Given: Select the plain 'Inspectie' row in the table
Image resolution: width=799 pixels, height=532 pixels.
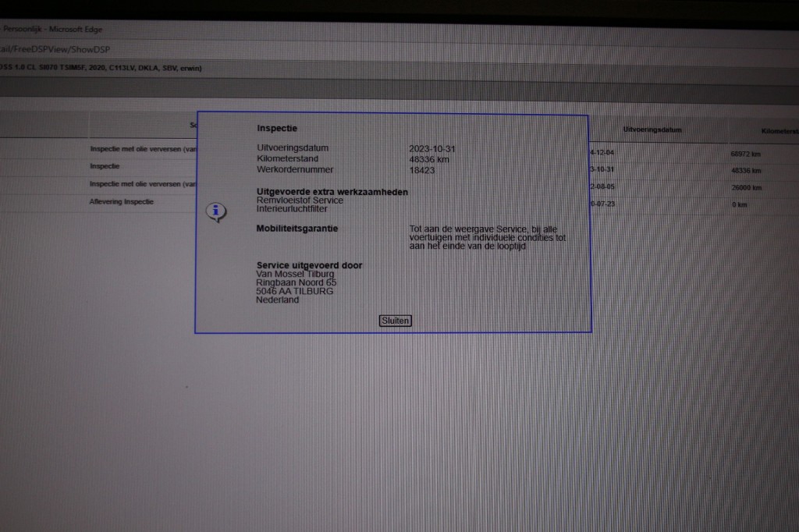Looking at the screenshot, I should [x=105, y=166].
